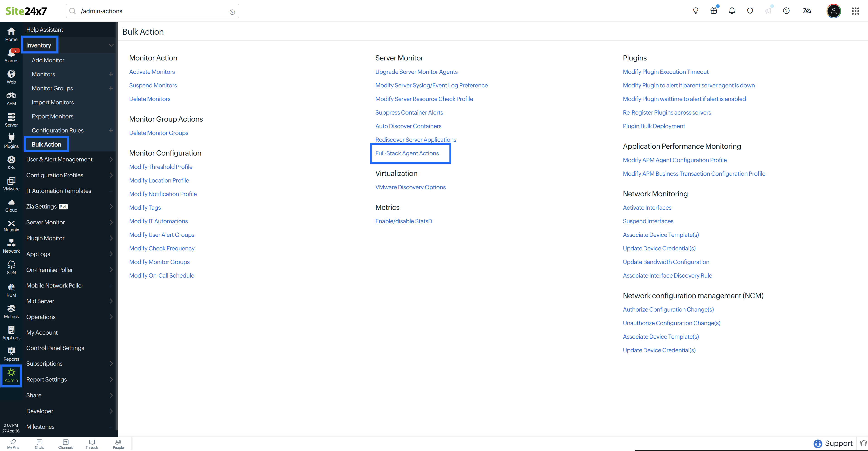The height and width of the screenshot is (451, 868).
Task: Open Export Monitors in sidebar
Action: (x=52, y=116)
